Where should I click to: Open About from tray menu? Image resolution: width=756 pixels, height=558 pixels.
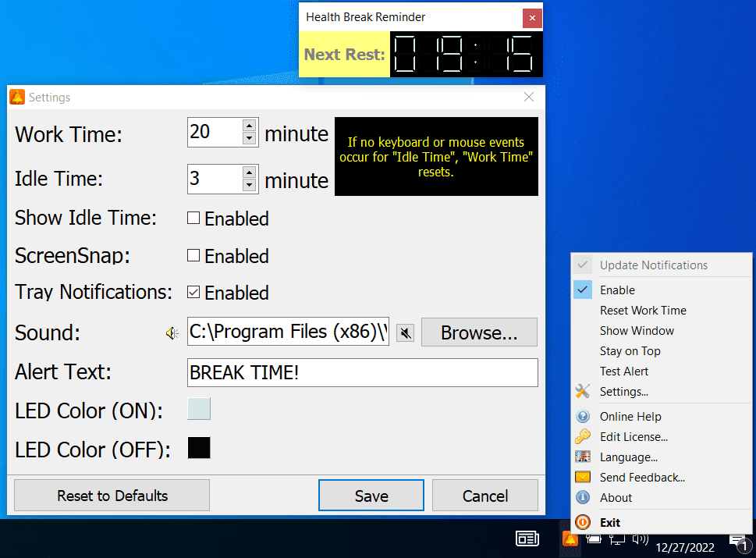click(x=616, y=497)
